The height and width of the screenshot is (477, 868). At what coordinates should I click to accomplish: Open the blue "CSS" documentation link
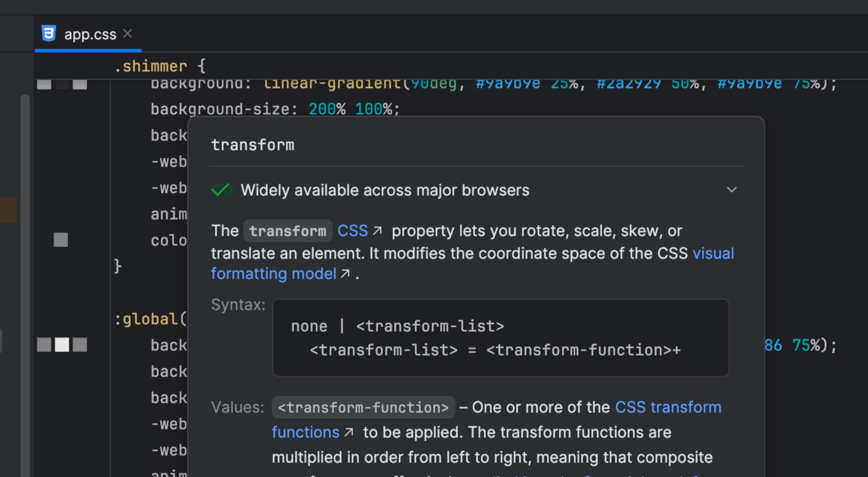352,231
